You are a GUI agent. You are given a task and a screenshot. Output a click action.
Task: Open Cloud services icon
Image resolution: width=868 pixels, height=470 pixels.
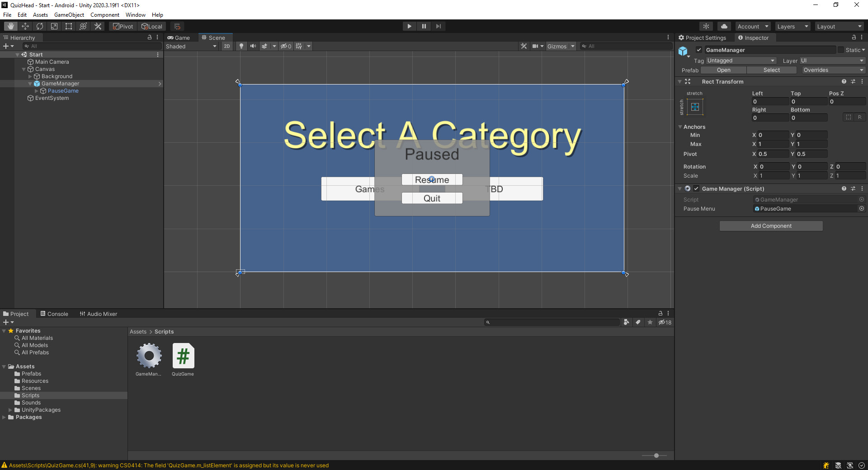[x=724, y=26]
